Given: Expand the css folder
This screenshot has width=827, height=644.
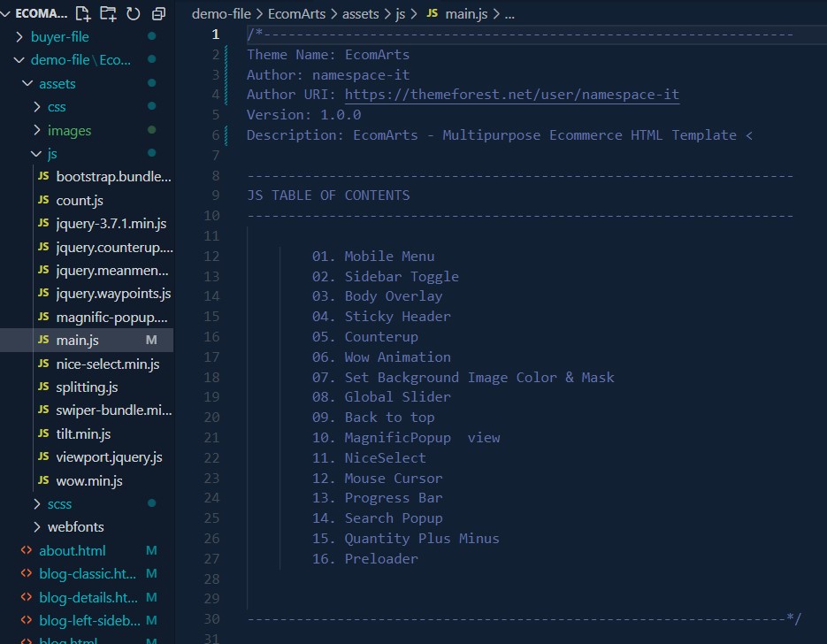Looking at the screenshot, I should pos(57,107).
